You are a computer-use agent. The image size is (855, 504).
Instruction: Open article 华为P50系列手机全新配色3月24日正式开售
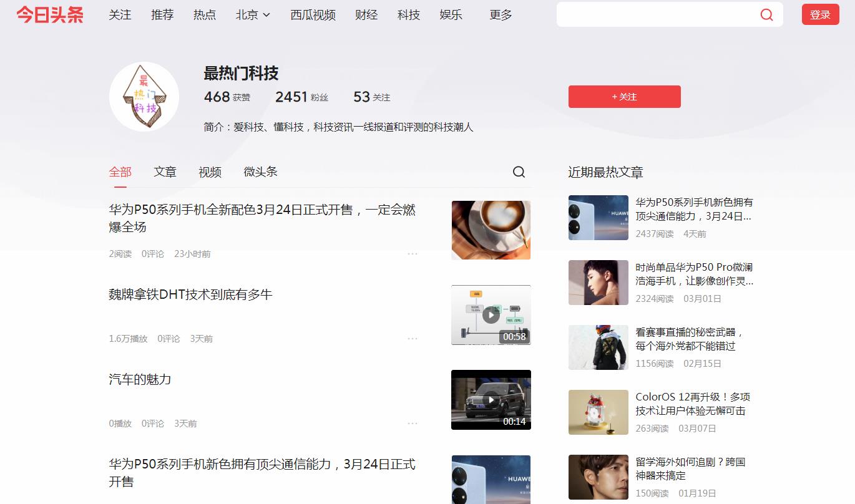pos(262,218)
